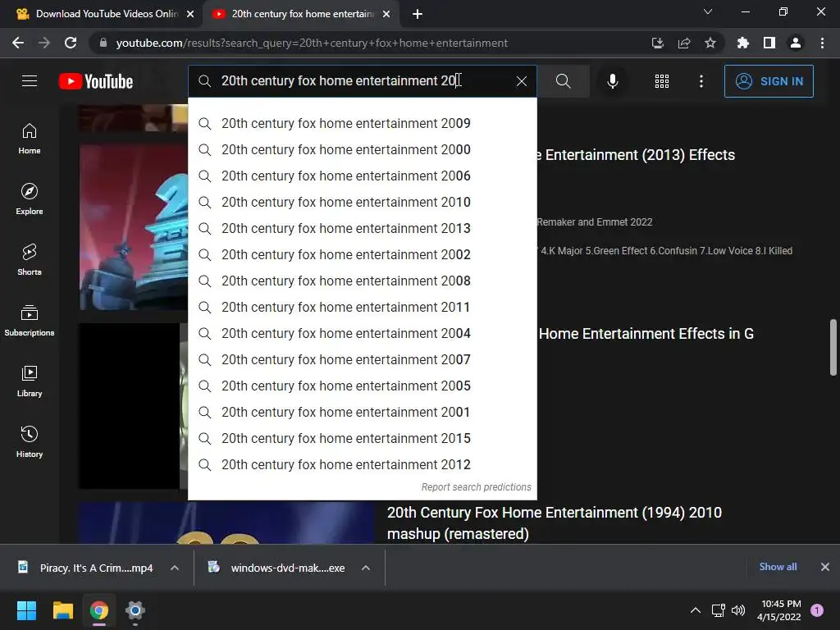Viewport: 840px width, 630px height.
Task: Open Chrome tab search chevron
Action: [708, 11]
